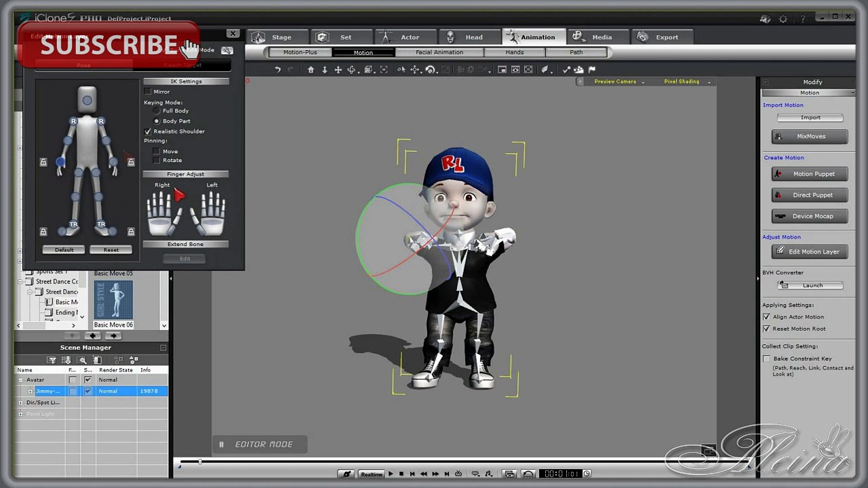Open MixMoves
Screen dimensions: 868x488
coord(810,136)
